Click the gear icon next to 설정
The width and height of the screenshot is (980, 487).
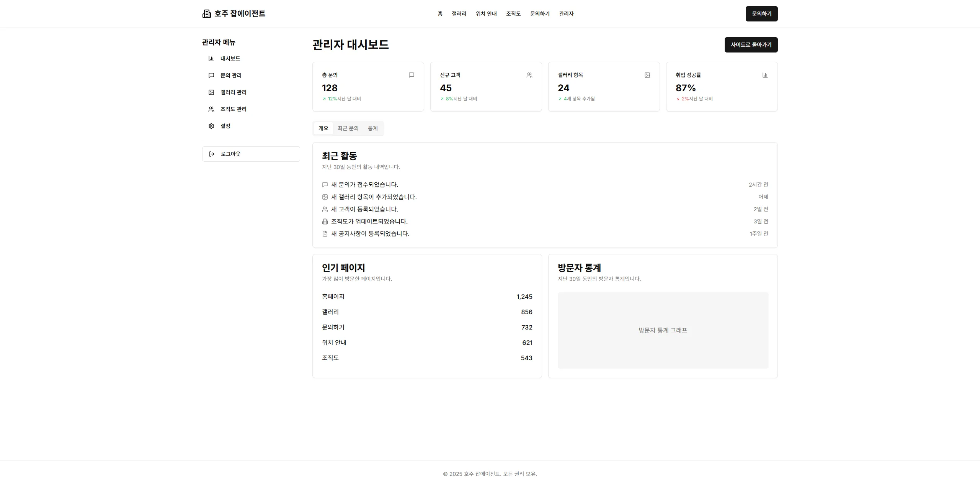point(211,126)
